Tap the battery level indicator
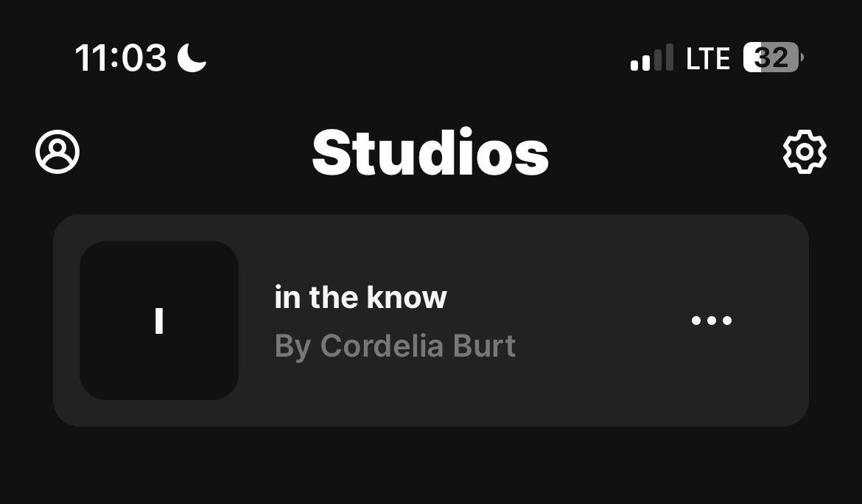 [x=772, y=57]
